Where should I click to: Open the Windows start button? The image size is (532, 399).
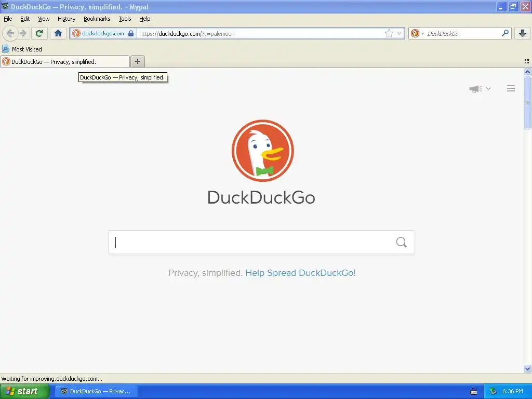click(x=25, y=391)
